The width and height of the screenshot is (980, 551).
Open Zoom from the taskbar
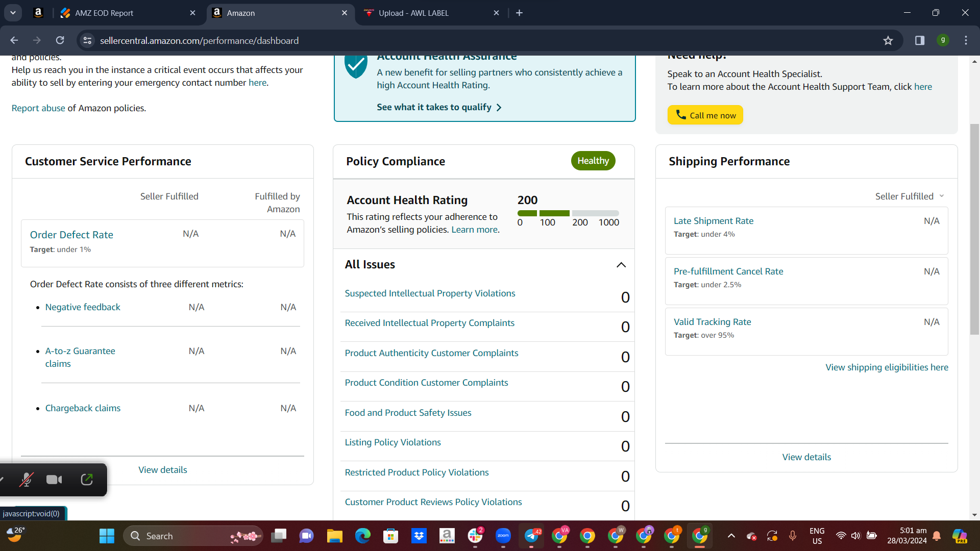pos(503,536)
